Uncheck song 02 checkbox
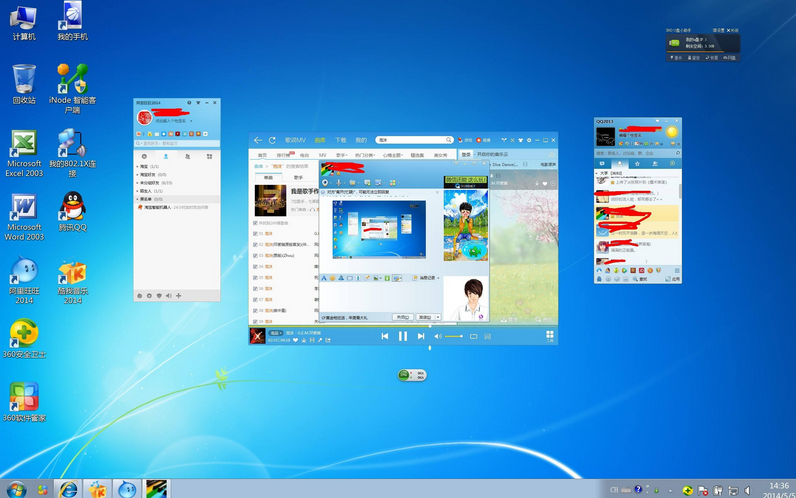This screenshot has width=796, height=498. 255,245
